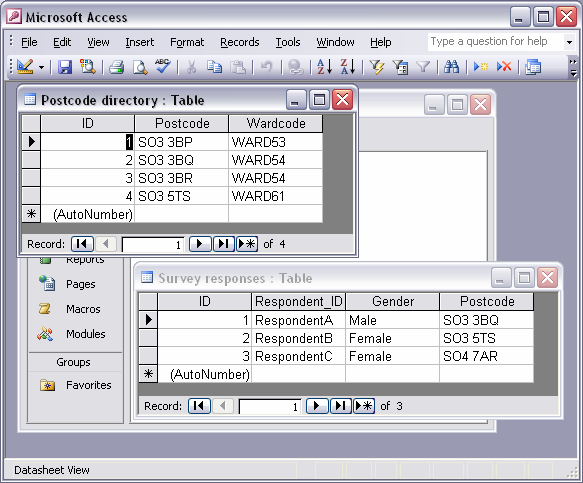Add new record in Postcode directory navigator
583x483 pixels.
point(247,244)
